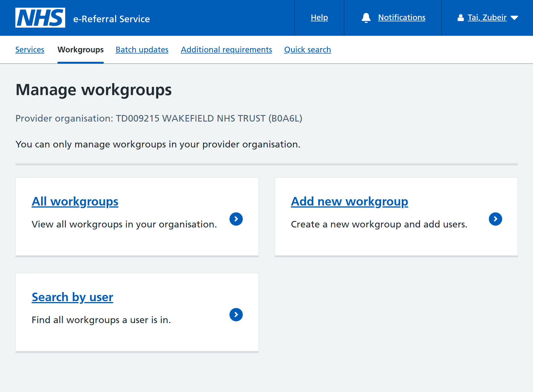Click the e-Referral Service header title
This screenshot has width=533, height=392.
tap(112, 19)
